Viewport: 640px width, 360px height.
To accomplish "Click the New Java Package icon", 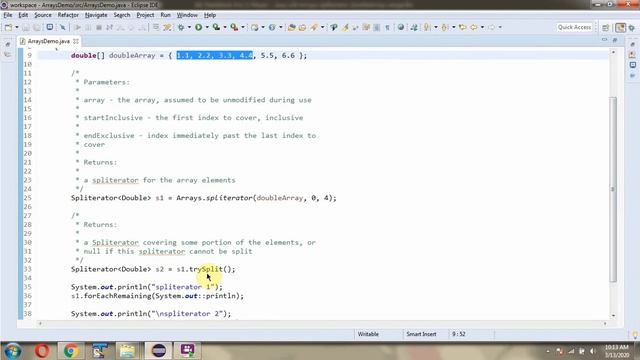I will [255, 27].
